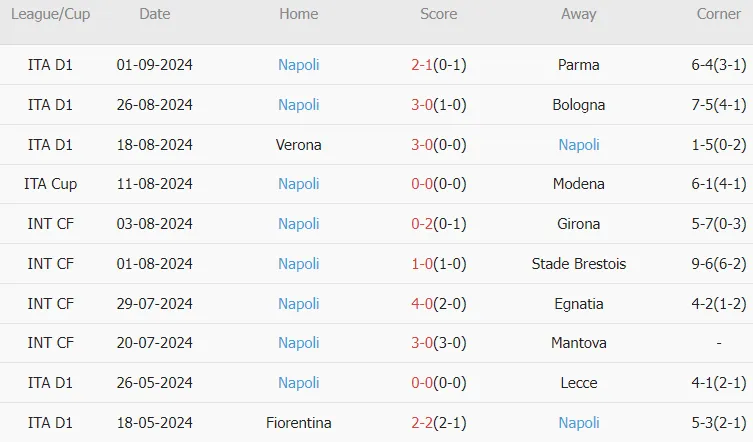Click the date 20-07-2024
Screen dimensions: 753x442
155,343
